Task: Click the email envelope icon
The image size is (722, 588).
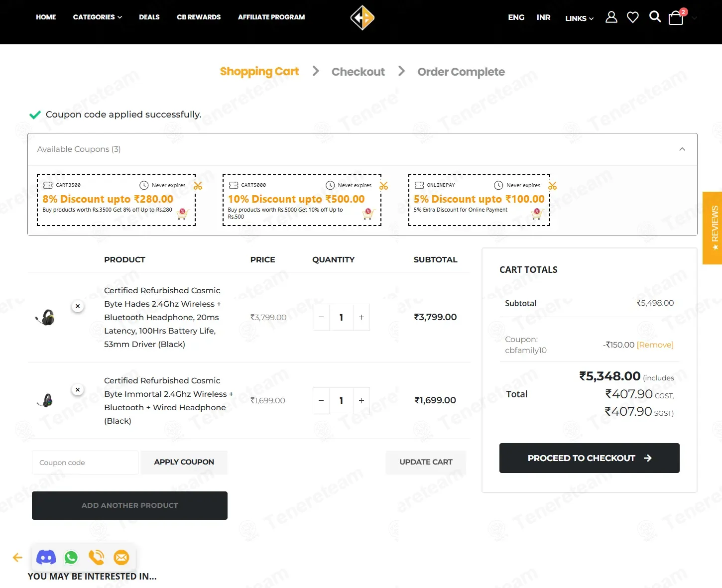Action: point(121,558)
